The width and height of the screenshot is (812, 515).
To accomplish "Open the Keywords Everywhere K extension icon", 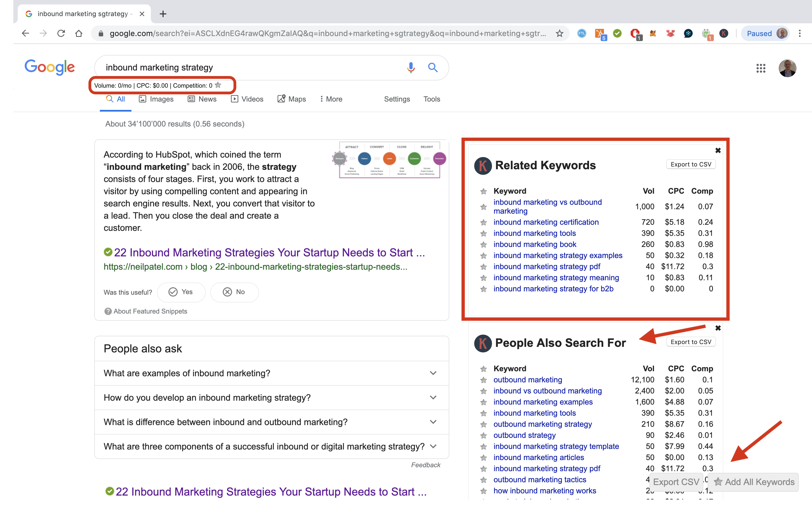I will tap(723, 33).
